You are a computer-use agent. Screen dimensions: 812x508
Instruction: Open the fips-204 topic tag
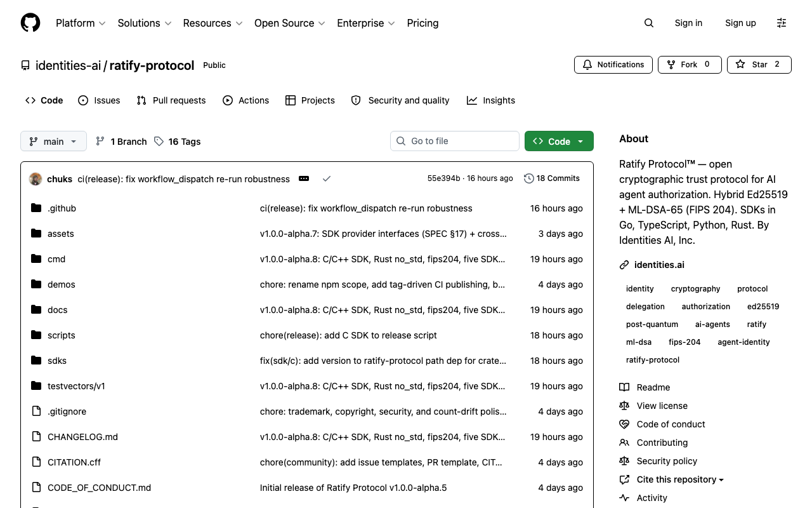[x=684, y=342]
